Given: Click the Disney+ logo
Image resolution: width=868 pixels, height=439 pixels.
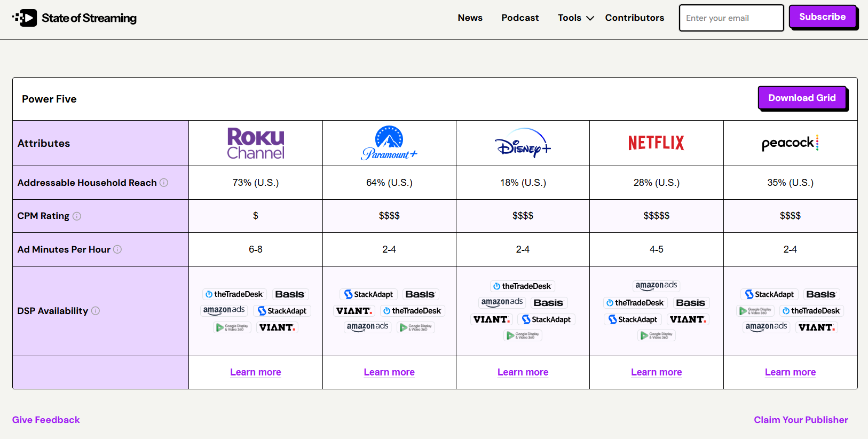Looking at the screenshot, I should (x=523, y=143).
